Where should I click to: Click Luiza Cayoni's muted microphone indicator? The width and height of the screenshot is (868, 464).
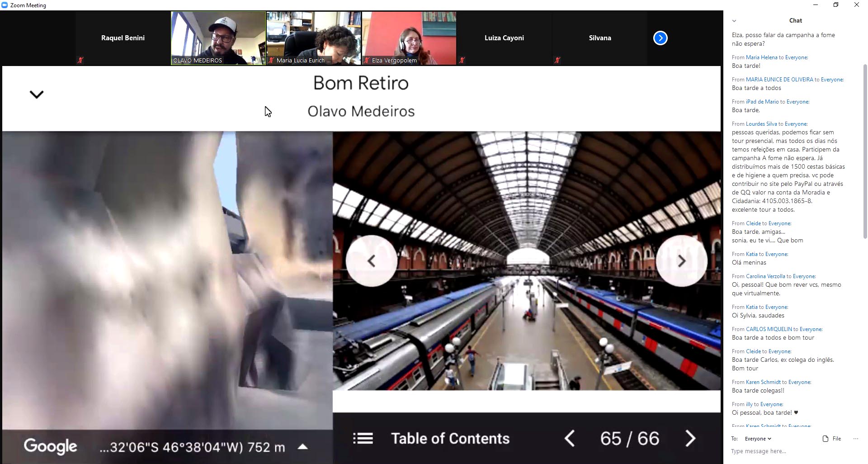point(462,60)
